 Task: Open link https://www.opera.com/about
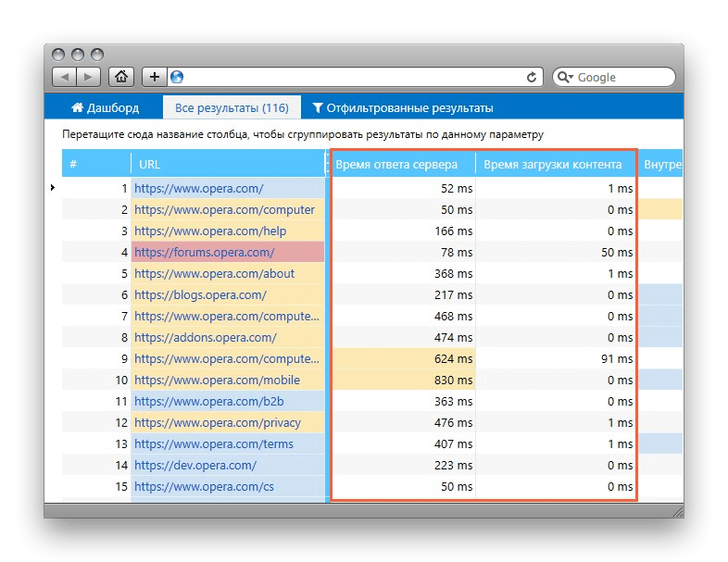pyautogui.click(x=214, y=274)
